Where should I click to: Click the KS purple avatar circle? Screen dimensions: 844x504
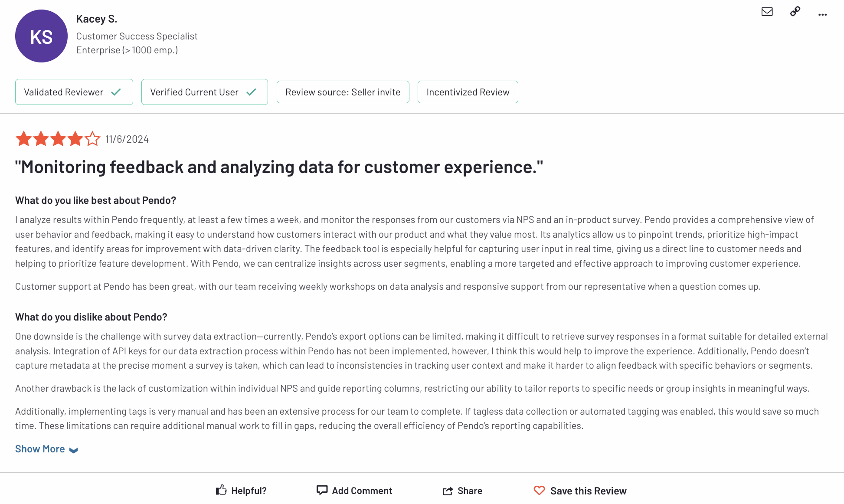pyautogui.click(x=41, y=36)
